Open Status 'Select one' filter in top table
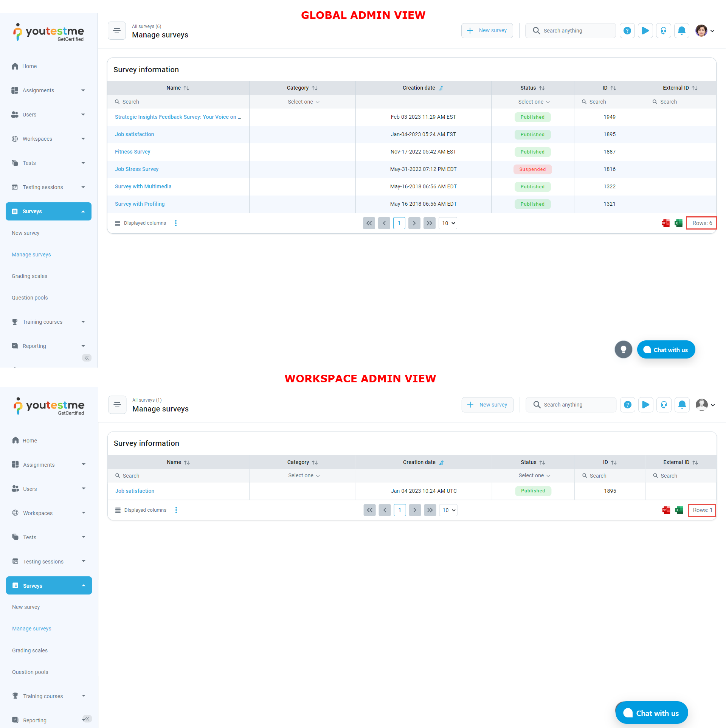Image resolution: width=726 pixels, height=728 pixels. [533, 102]
